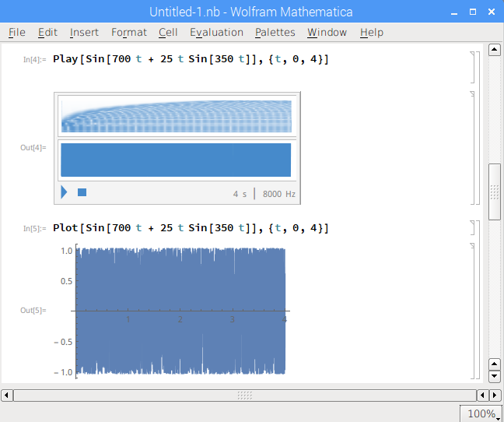This screenshot has width=504, height=422.
Task: Place the cursor in the Plot[Sin[700 t...]] input
Action: coord(191,228)
